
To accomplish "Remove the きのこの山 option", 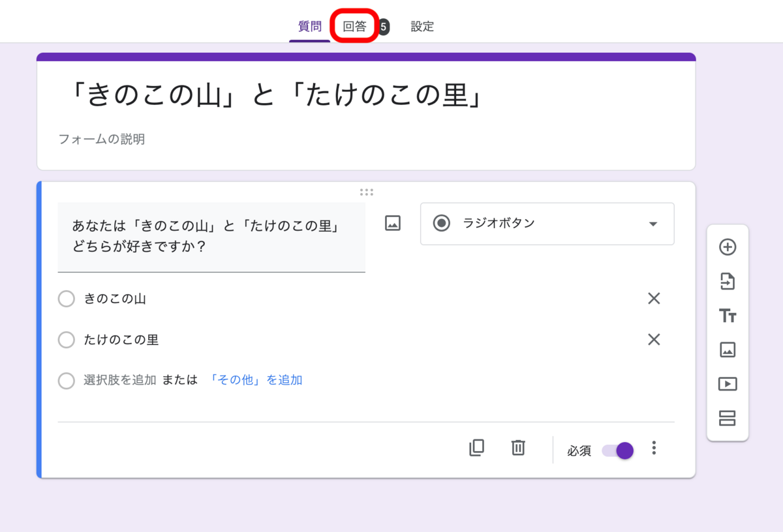I will coord(654,299).
